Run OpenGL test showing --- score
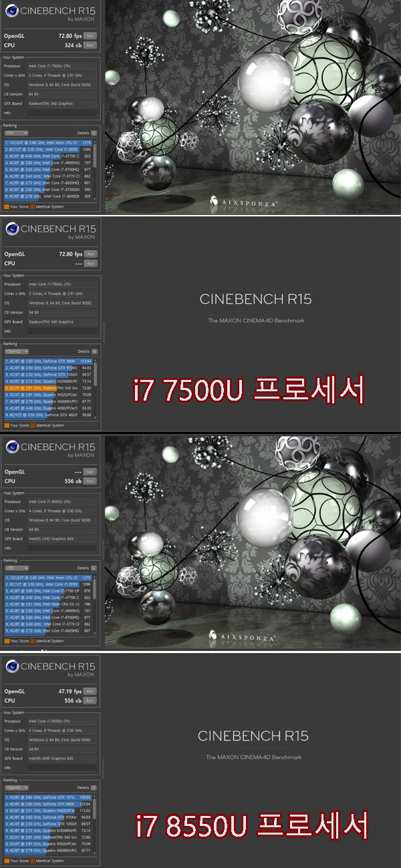Screen dimensions: 401x868 (90, 471)
